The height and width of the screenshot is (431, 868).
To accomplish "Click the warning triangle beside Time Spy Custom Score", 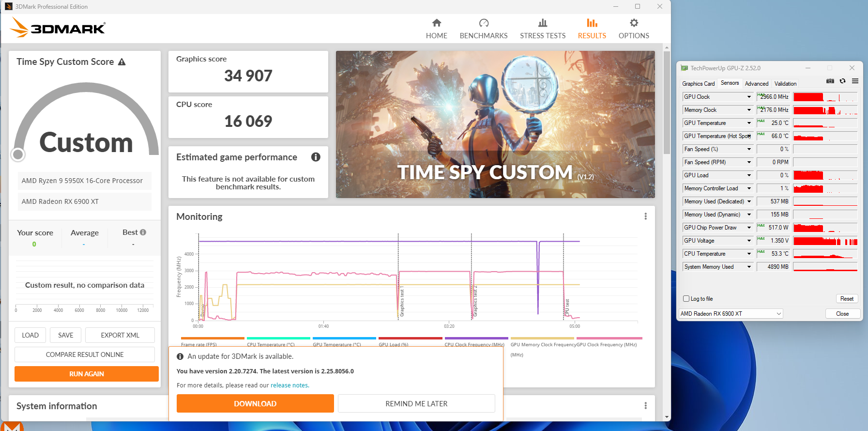I will [x=122, y=62].
